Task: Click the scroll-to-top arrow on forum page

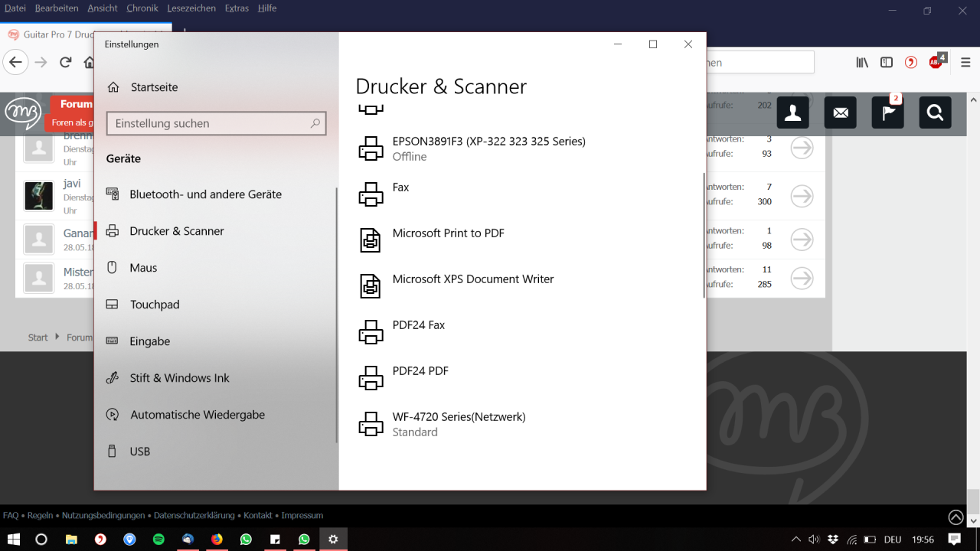Action: pos(955,517)
